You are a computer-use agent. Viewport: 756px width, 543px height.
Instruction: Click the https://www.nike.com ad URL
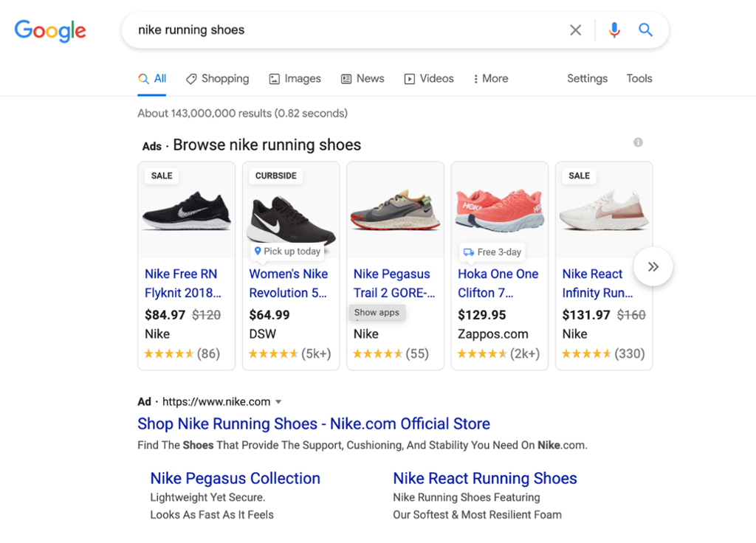coord(216,402)
